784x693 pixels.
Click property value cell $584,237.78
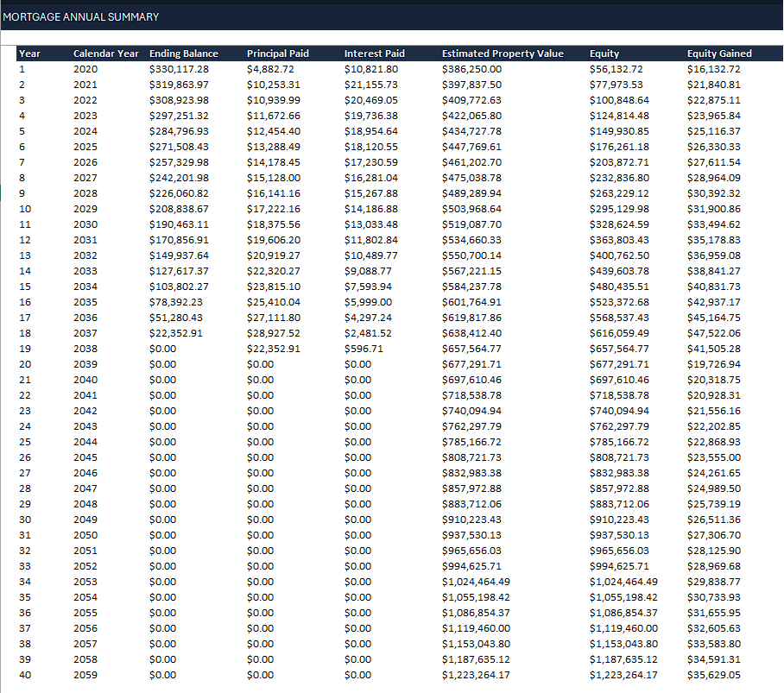coord(471,287)
